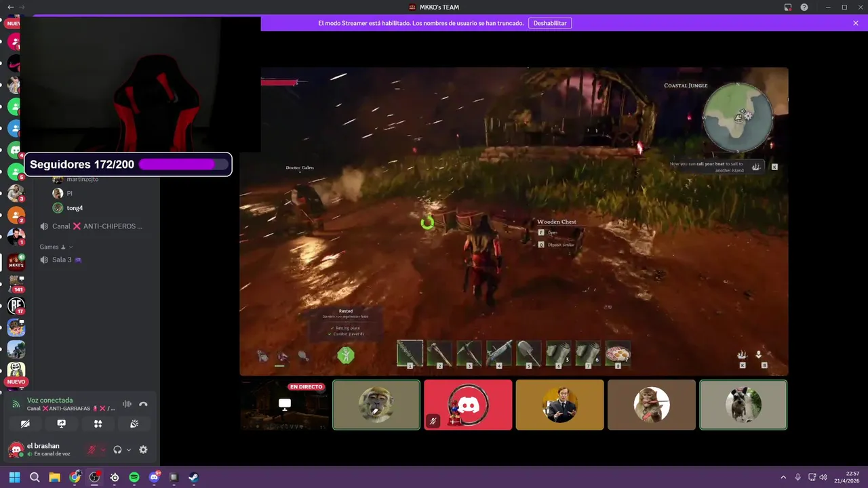Open Spotify in the taskbar
The height and width of the screenshot is (488, 868).
tap(134, 477)
